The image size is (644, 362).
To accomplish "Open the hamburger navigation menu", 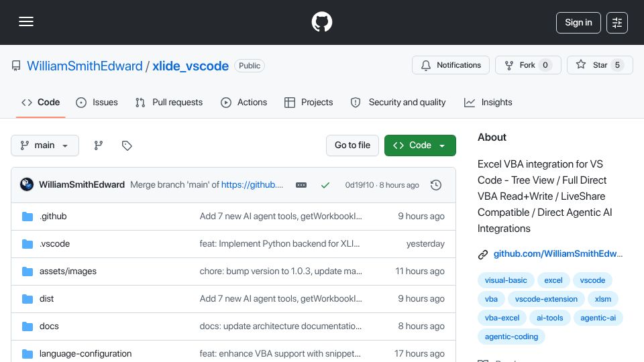I will (26, 21).
